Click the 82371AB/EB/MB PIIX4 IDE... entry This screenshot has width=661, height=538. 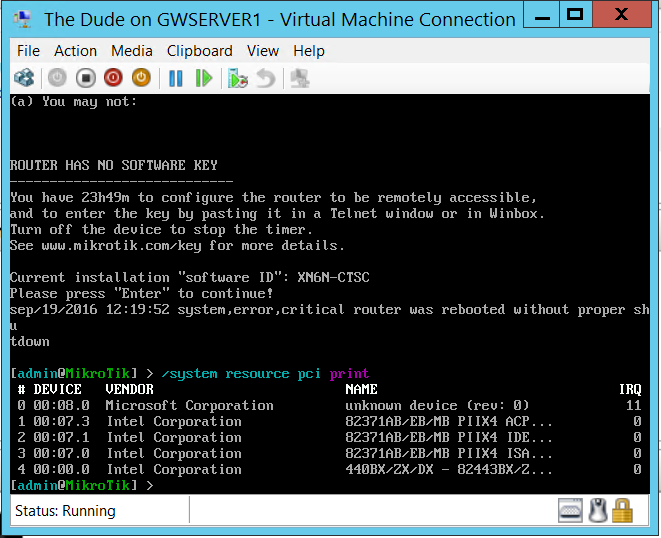[x=449, y=437]
